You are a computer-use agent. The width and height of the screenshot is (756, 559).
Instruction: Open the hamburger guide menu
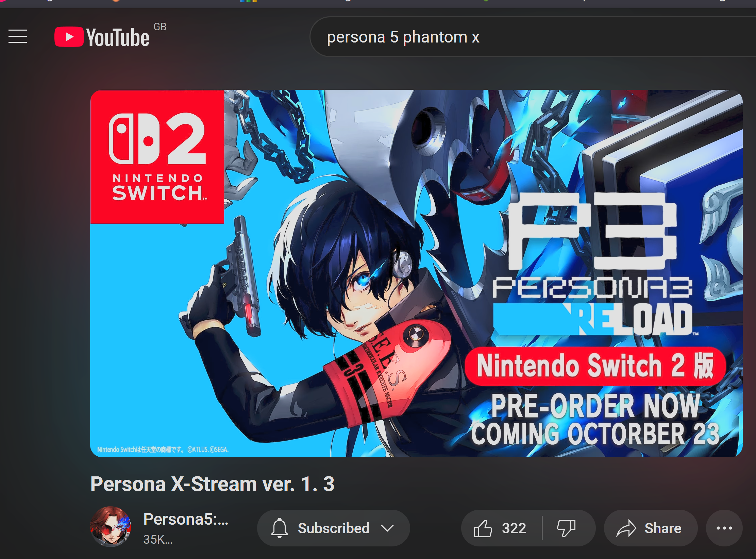pyautogui.click(x=18, y=36)
